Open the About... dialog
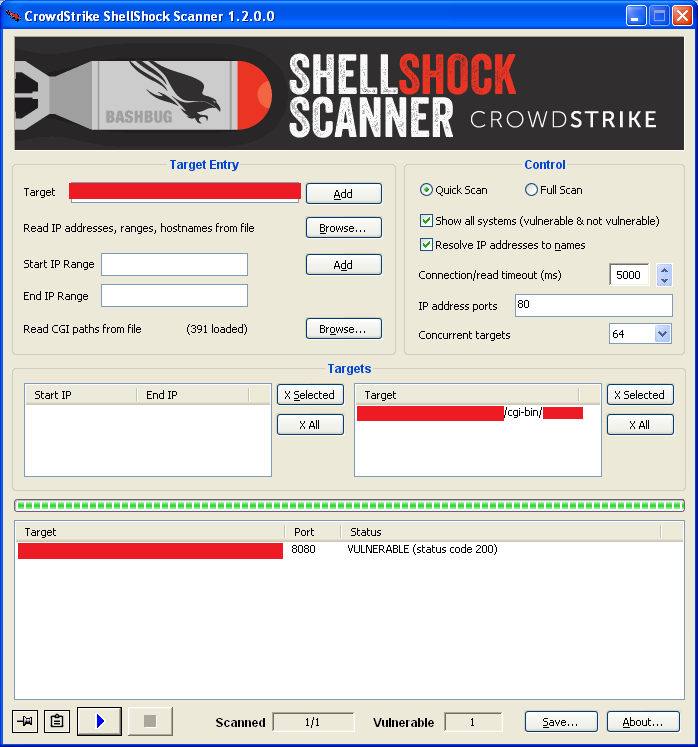Image resolution: width=698 pixels, height=747 pixels. tap(643, 722)
